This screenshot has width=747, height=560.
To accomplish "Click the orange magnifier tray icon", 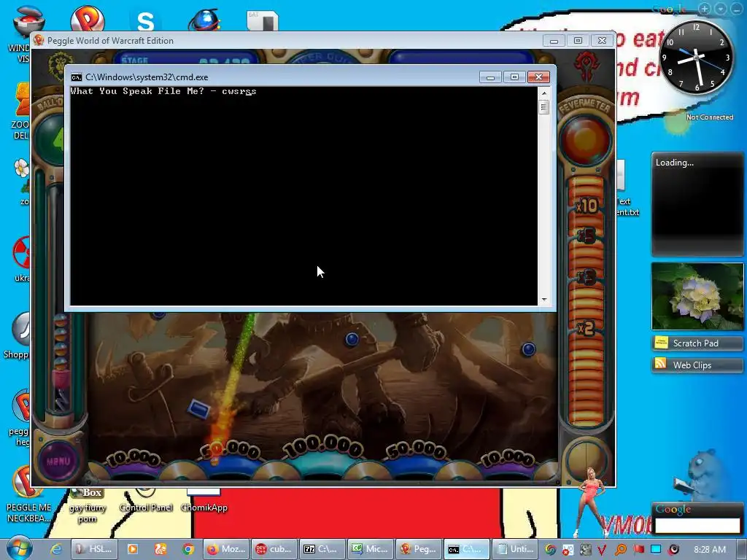I will pos(620,550).
